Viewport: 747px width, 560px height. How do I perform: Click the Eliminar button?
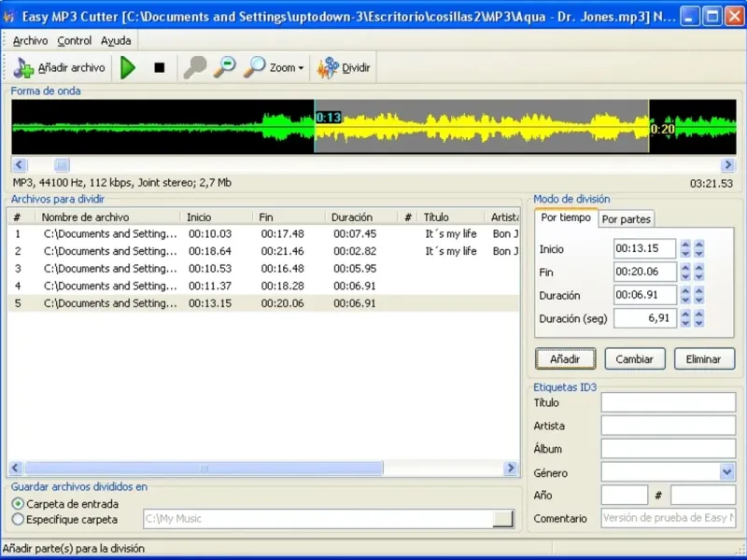point(703,359)
